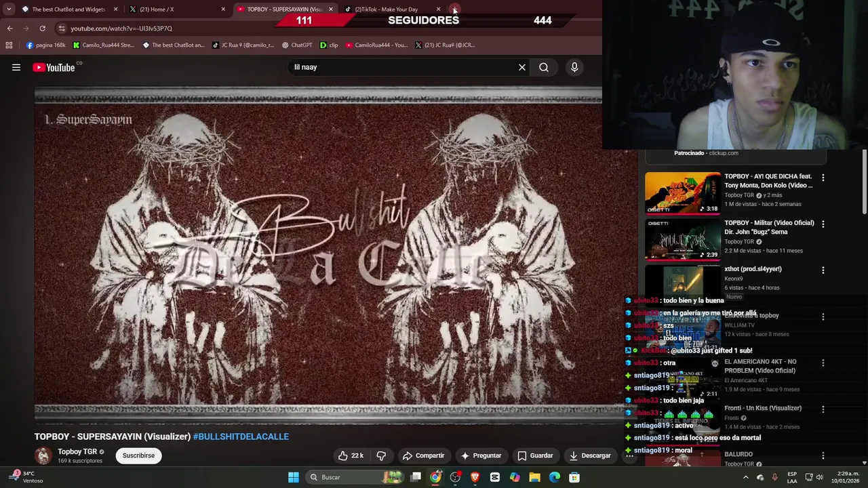Close the '(21) Home / X' tab
Viewport: 868px width, 488px height.
point(223,9)
